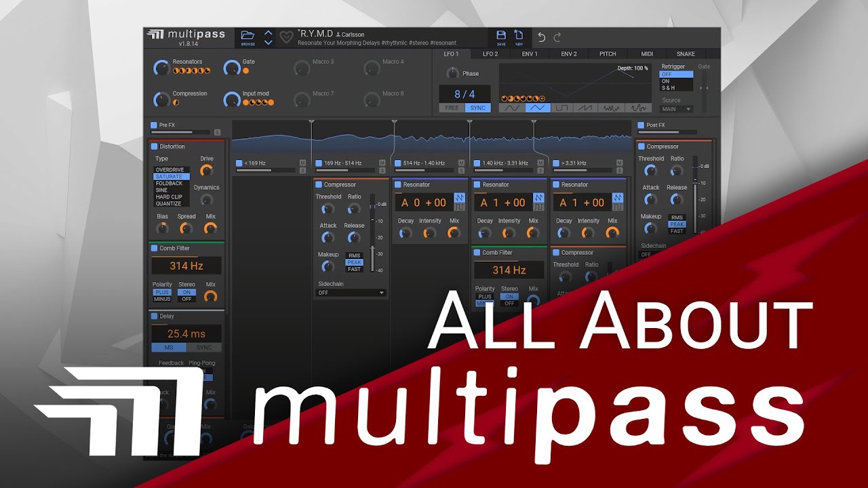Set LFO rate mode to FREE
The height and width of the screenshot is (488, 868).
pyautogui.click(x=452, y=108)
